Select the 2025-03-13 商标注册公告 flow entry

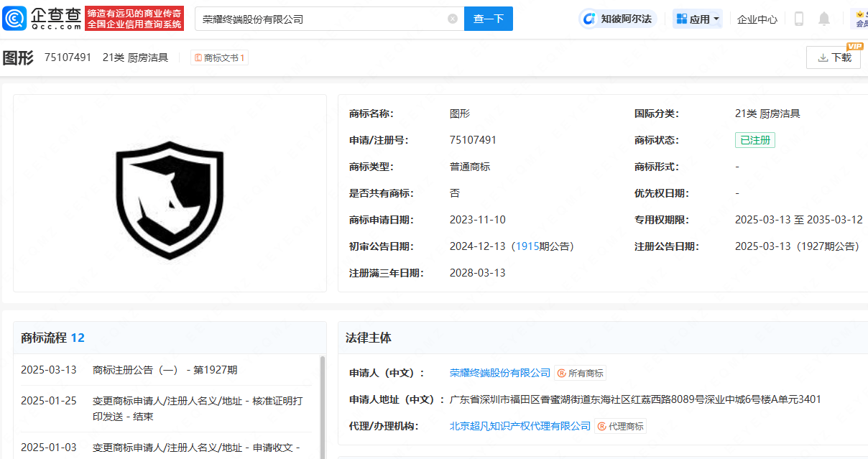[165, 370]
